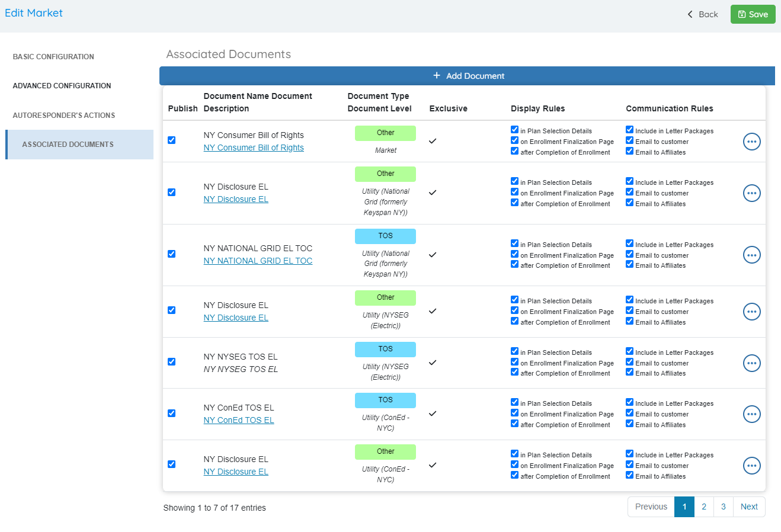Select Associated Documents section
Viewport: 781px width, 532px height.
coord(79,145)
